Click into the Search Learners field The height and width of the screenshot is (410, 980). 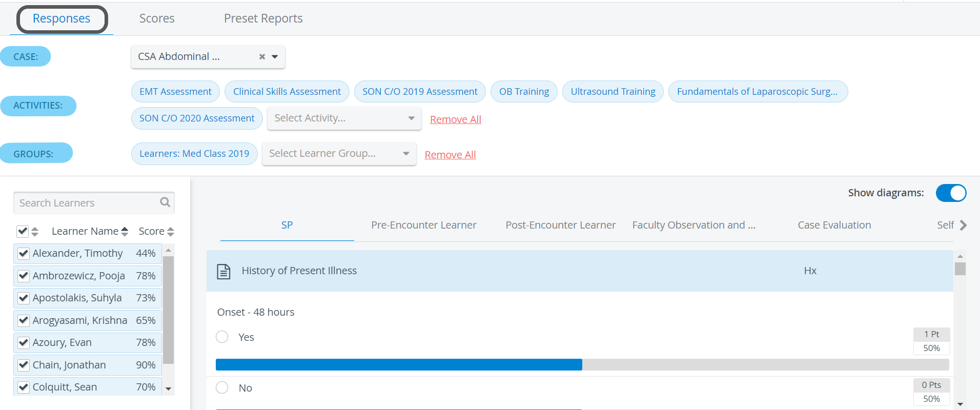pos(87,203)
